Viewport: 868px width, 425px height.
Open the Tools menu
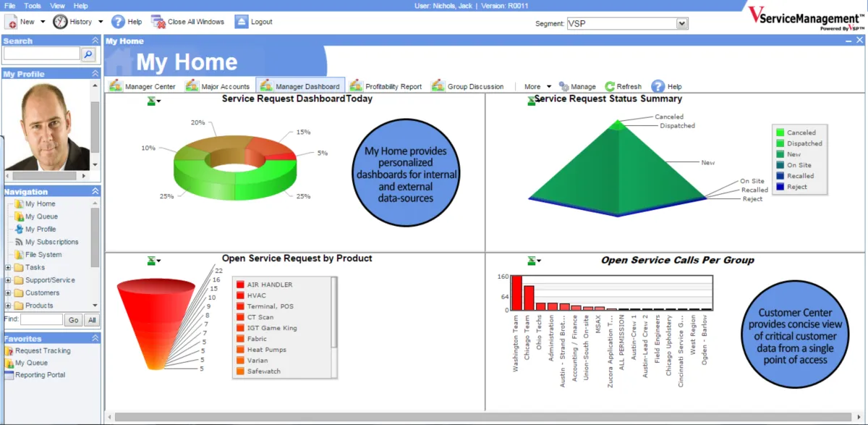click(x=31, y=5)
